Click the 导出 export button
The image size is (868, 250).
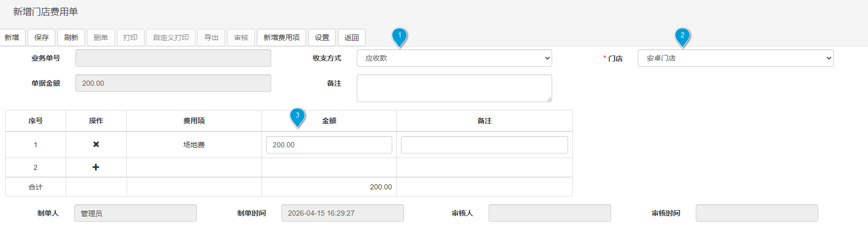pos(211,37)
